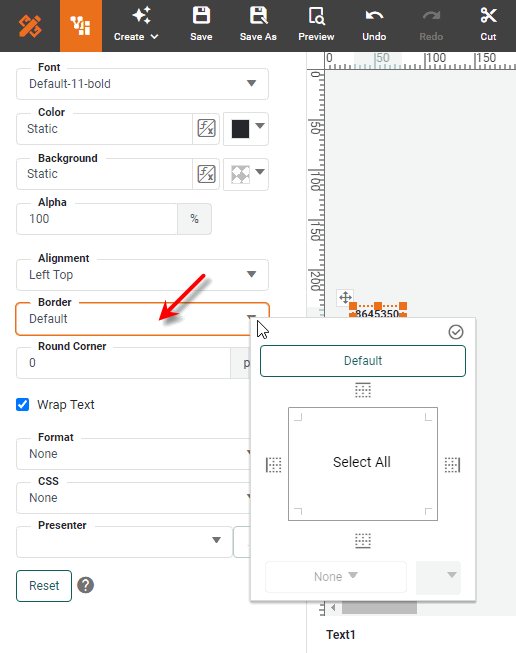516x653 pixels.
Task: Select the Background Static field
Action: 105,174
